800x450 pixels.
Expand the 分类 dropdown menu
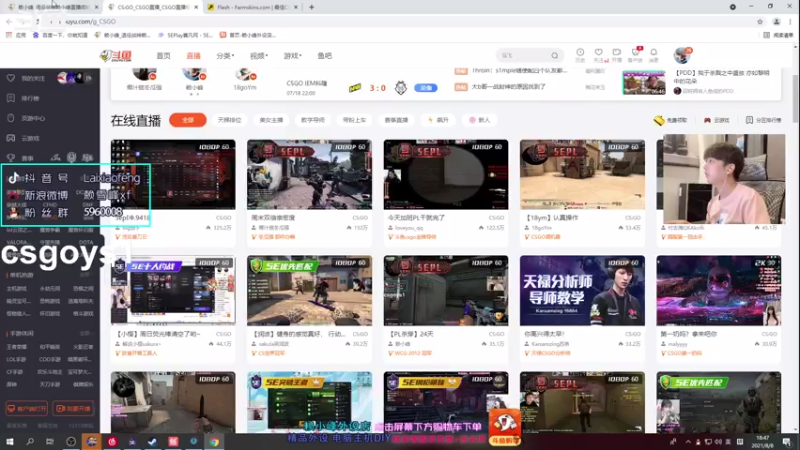225,56
